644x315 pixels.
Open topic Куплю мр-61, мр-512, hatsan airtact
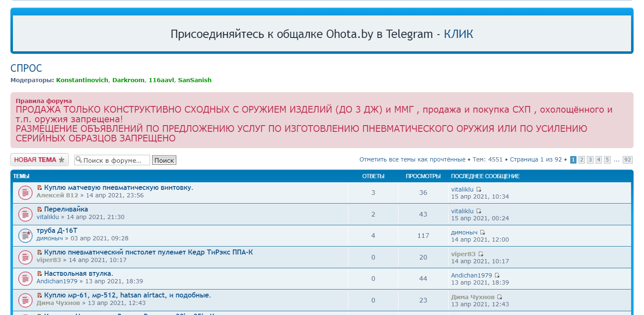click(128, 295)
